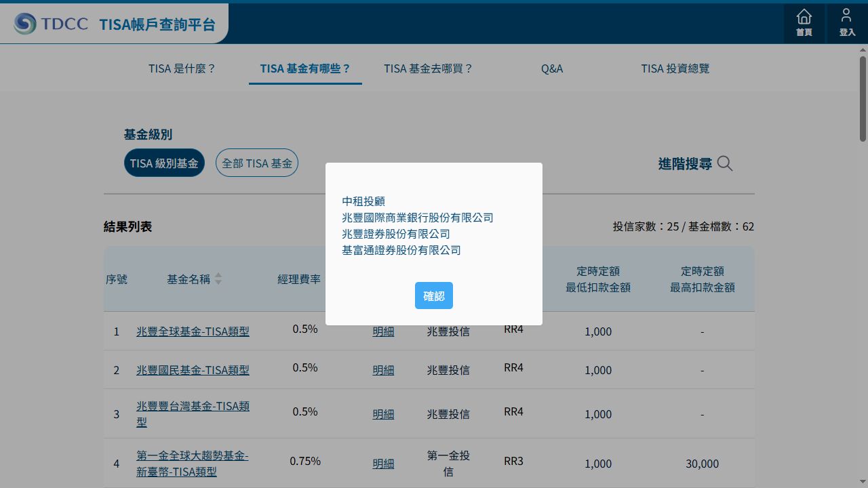This screenshot has width=868, height=488.
Task: Click 投信家數：25 / 基金檔數：62 summary text
Action: 684,226
